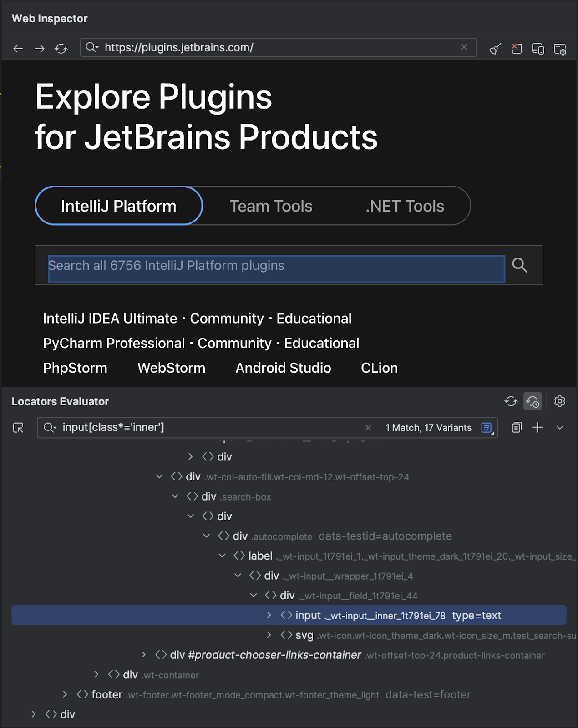
Task: Focus the Search all 6756 plugins field
Action: click(276, 268)
